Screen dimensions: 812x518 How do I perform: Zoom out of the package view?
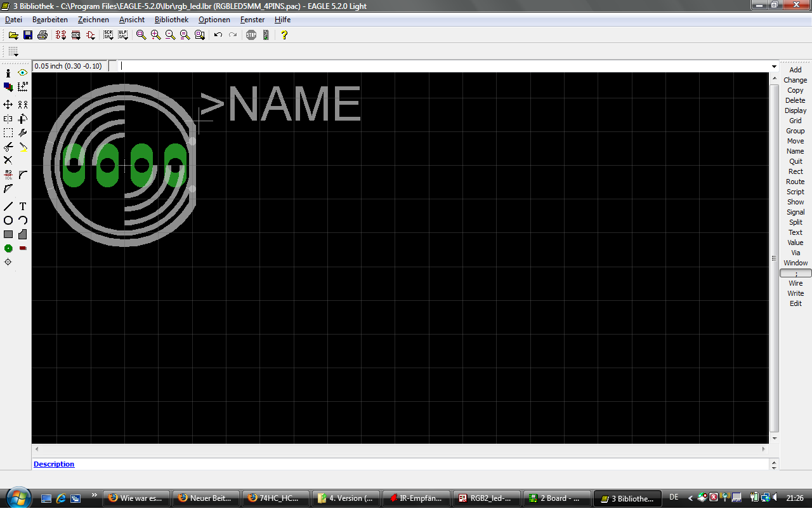click(170, 35)
